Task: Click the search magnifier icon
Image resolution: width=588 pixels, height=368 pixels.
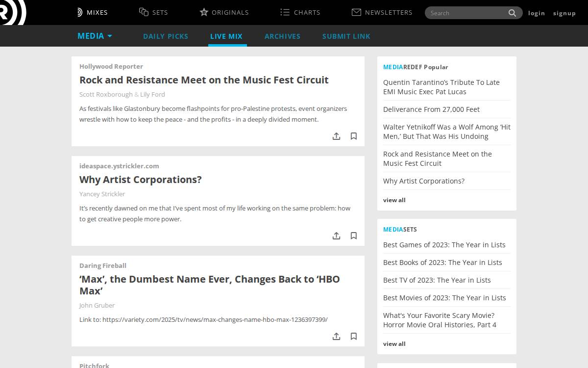Action: click(x=512, y=13)
